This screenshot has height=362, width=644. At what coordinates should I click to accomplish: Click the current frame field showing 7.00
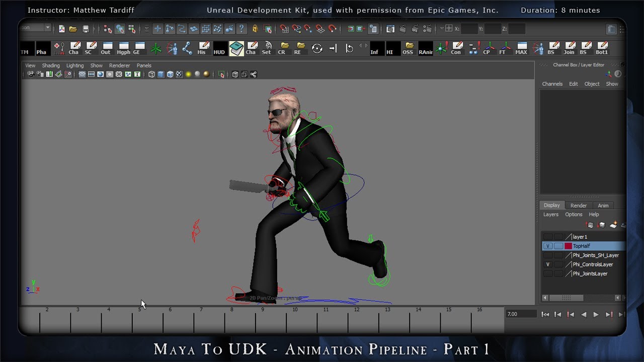tap(521, 314)
